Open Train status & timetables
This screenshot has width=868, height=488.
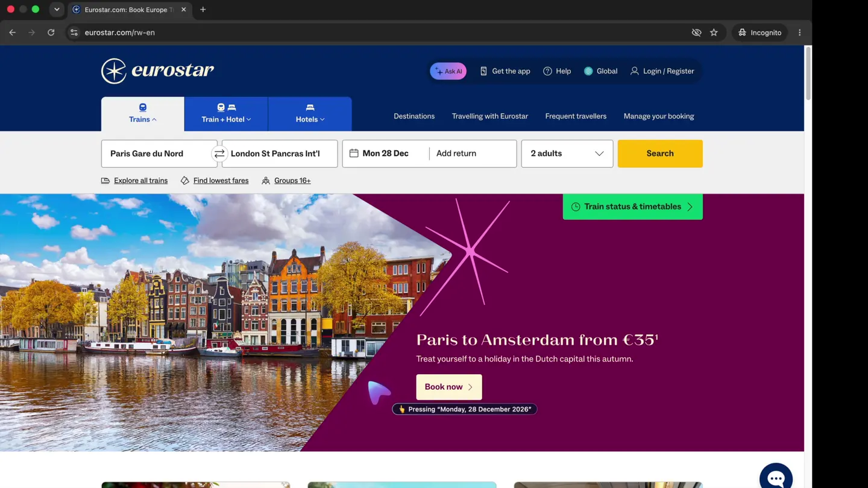click(x=632, y=207)
